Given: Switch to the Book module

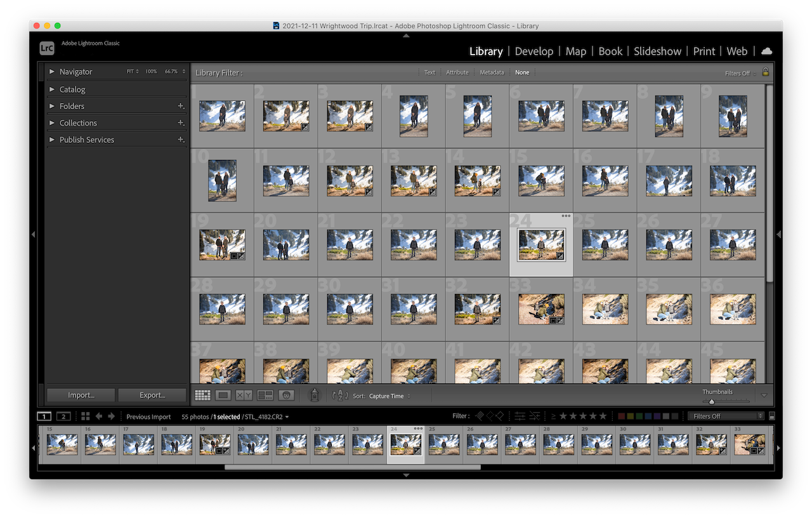Looking at the screenshot, I should [x=610, y=51].
